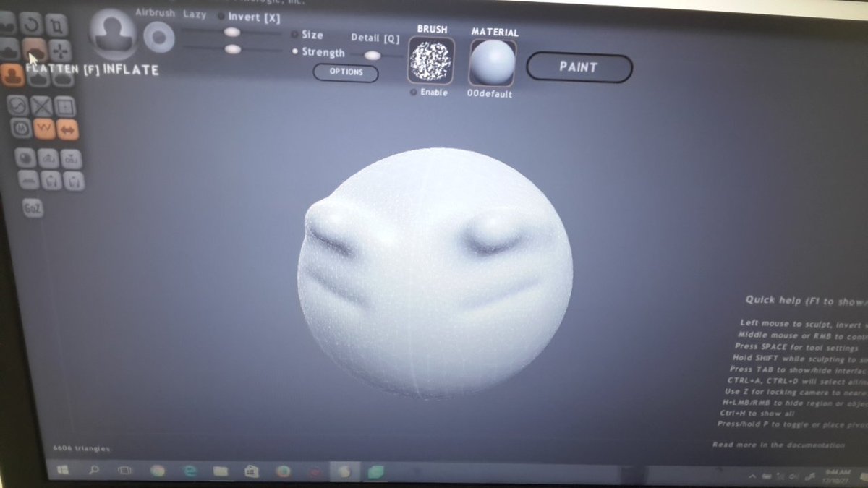Open the taskbar clock

838,476
